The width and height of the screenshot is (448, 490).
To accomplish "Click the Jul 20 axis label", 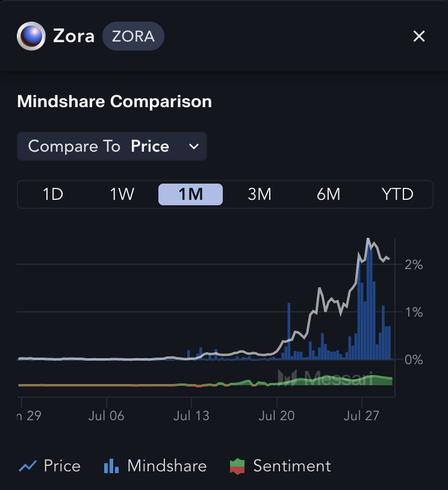I will [x=276, y=416].
